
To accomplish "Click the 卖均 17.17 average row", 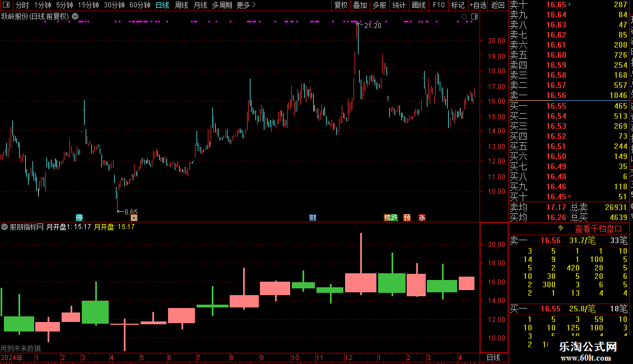I will point(538,207).
